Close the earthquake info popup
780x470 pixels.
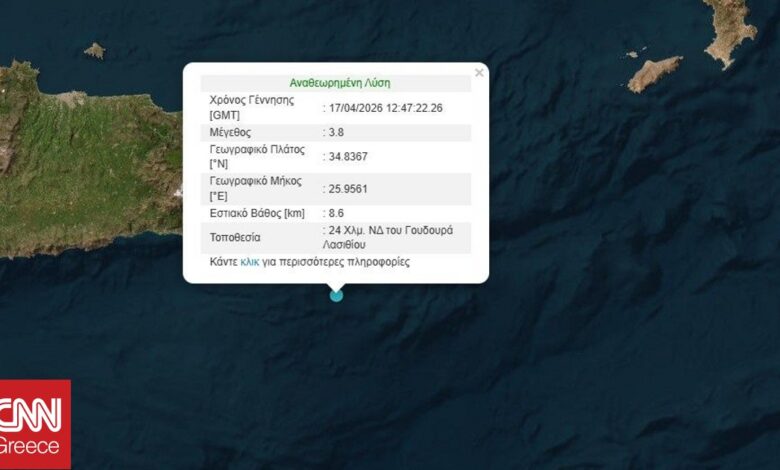pyautogui.click(x=479, y=73)
